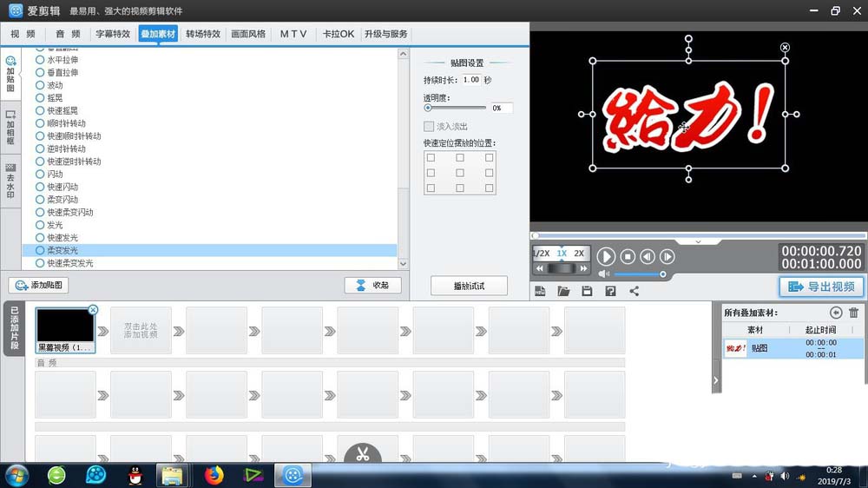Open the 升级与服务 tab

(386, 34)
